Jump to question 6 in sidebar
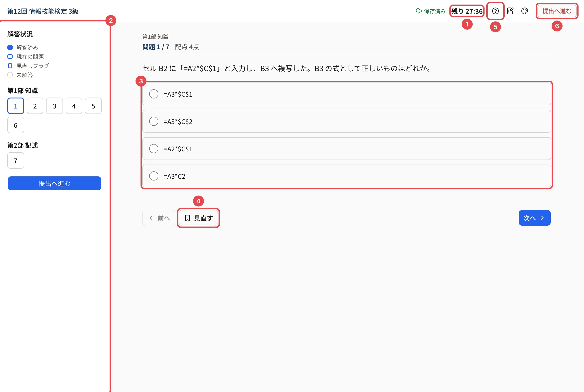This screenshot has height=392, width=584. 16,125
